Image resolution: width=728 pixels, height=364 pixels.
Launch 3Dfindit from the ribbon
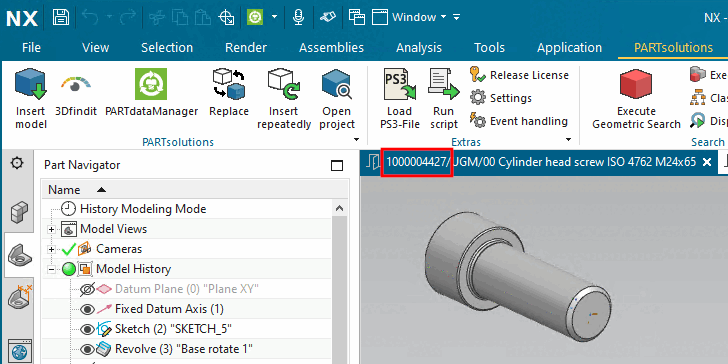(x=76, y=98)
